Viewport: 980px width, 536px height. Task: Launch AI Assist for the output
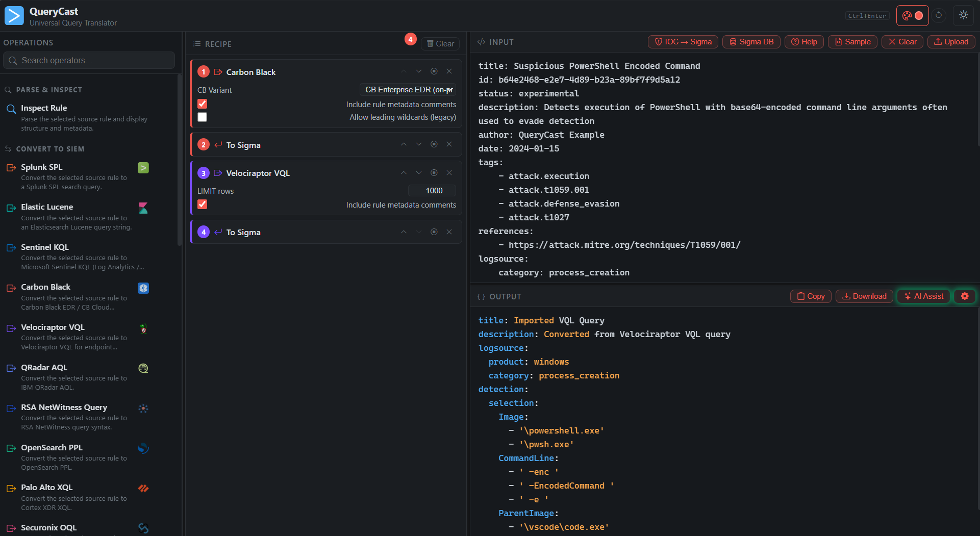[x=923, y=296]
